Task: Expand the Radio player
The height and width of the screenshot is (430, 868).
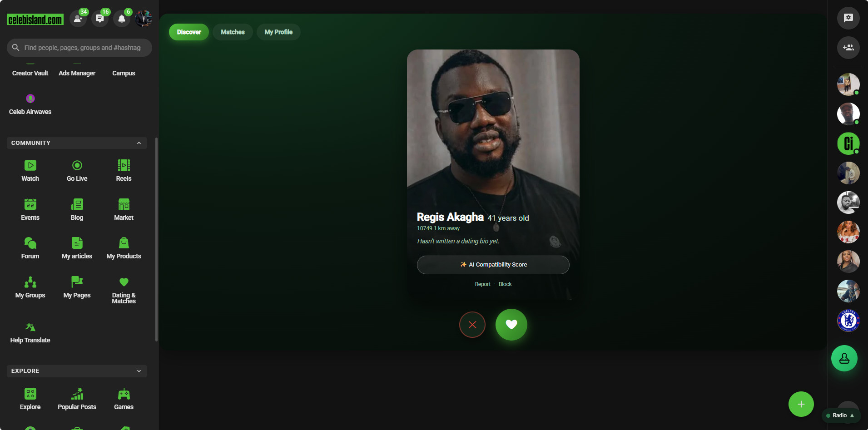Action: click(841, 415)
